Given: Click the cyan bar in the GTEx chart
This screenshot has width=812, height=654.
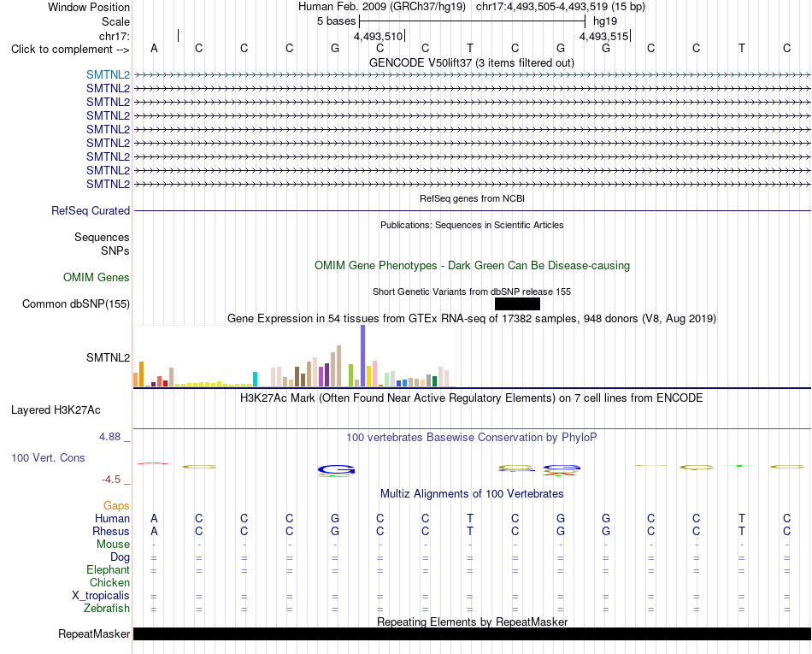Looking at the screenshot, I should (255, 379).
